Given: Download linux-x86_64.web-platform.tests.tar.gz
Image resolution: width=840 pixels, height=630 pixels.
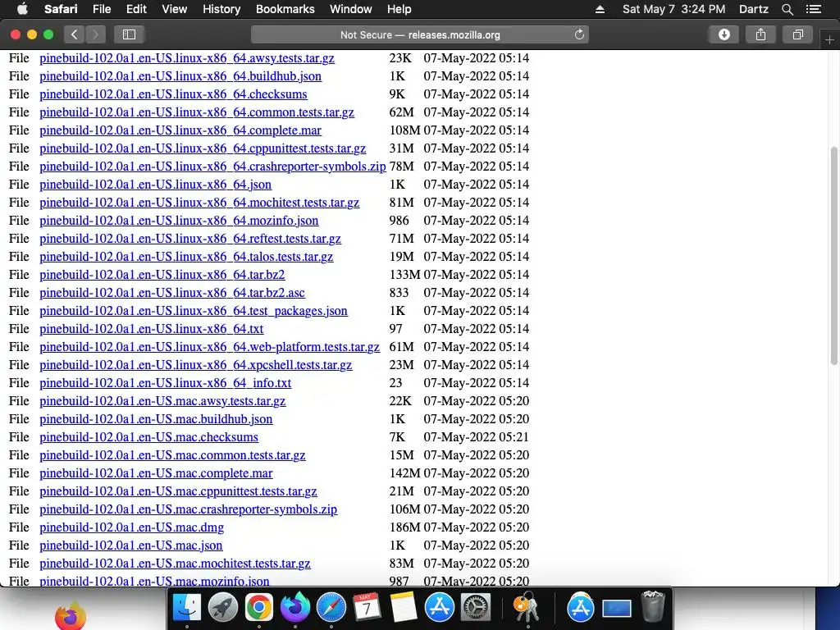Looking at the screenshot, I should pos(209,347).
